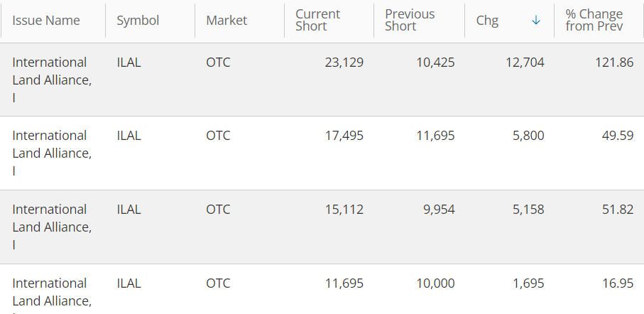The height and width of the screenshot is (314, 644).
Task: Sort by Current Short column header
Action: (318, 21)
